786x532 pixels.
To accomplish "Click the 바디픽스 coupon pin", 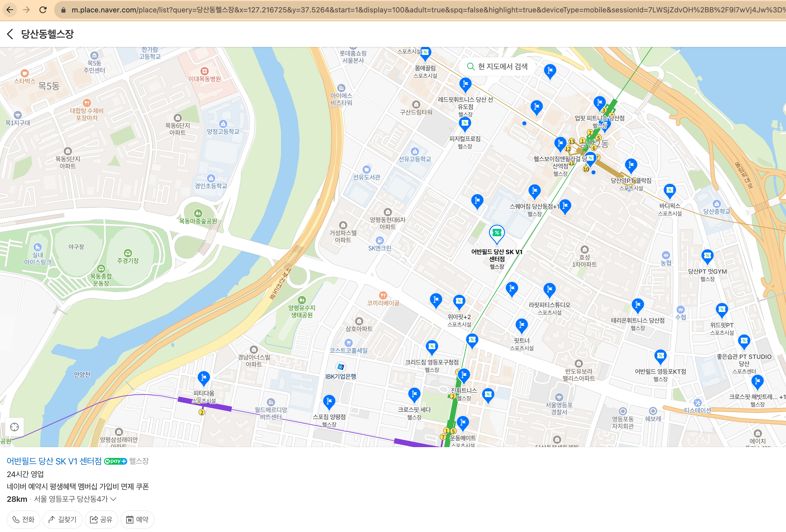I will 670,191.
